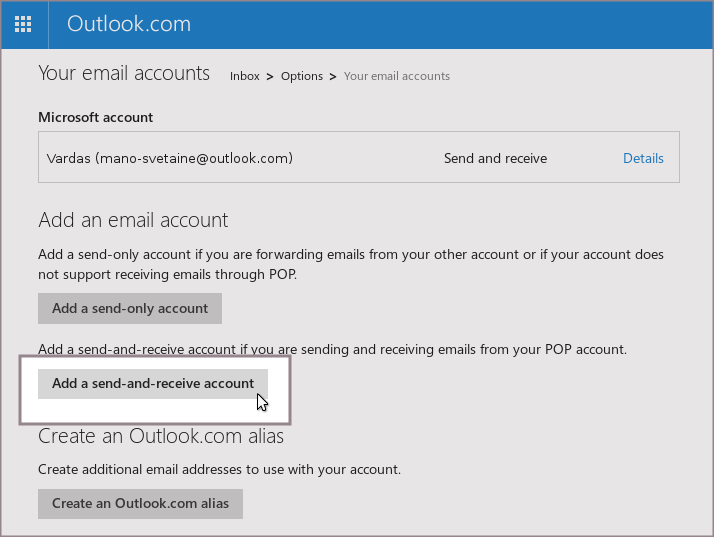Screen dimensions: 714x537
Task: Click the 'Create additional email addresses' description text
Action: (x=219, y=469)
